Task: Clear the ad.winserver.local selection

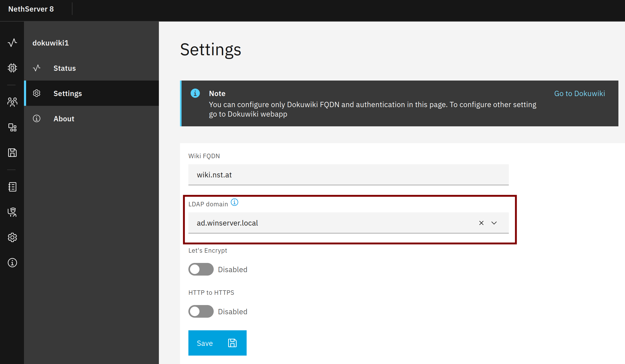Action: pyautogui.click(x=481, y=223)
